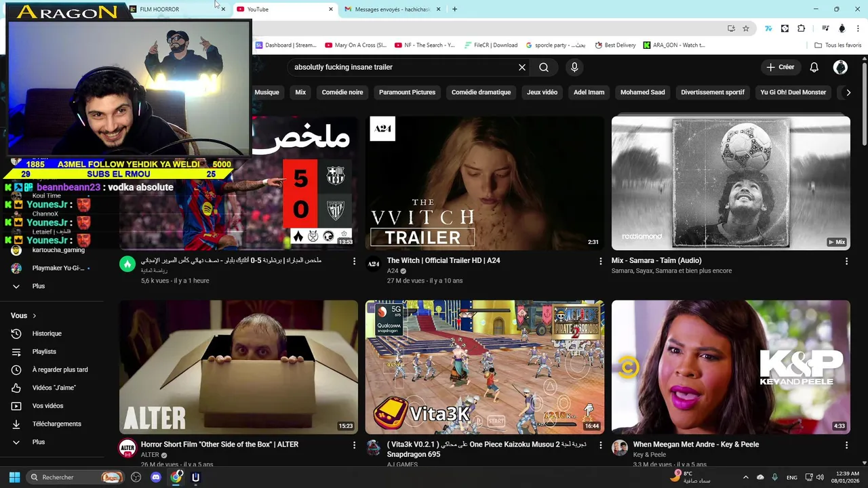Open Historique in the sidebar
This screenshot has height=488, width=868.
click(x=47, y=333)
